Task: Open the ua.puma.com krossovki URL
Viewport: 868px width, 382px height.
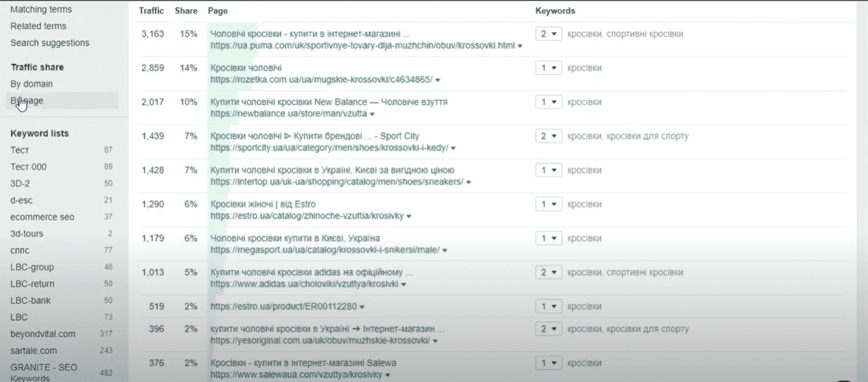Action: click(x=362, y=46)
